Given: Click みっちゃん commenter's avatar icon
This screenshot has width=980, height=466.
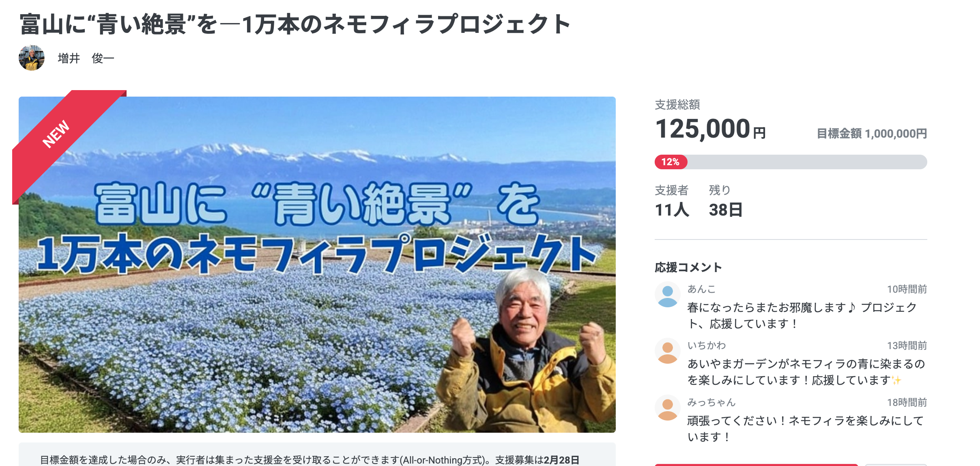Looking at the screenshot, I should pyautogui.click(x=668, y=408).
